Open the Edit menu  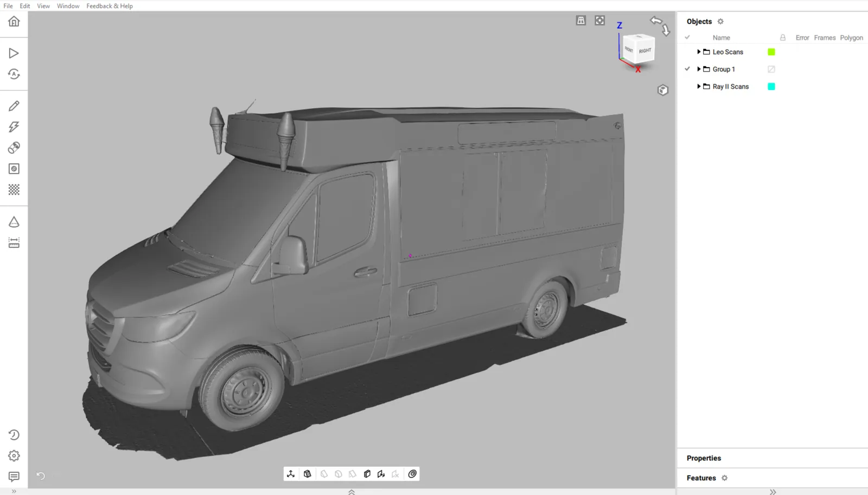[x=25, y=6]
